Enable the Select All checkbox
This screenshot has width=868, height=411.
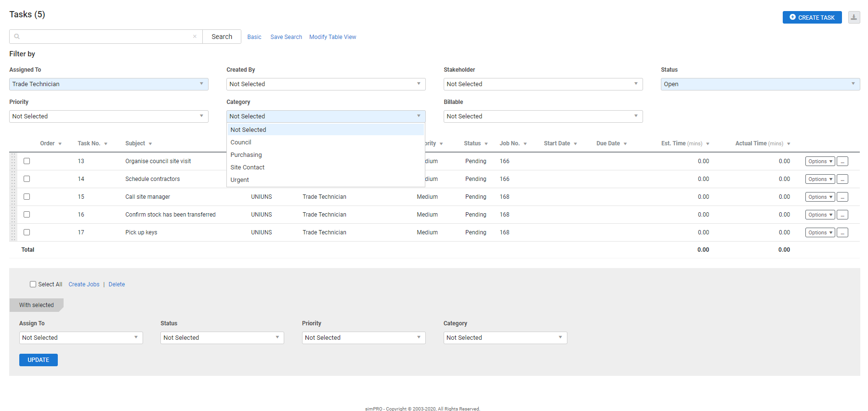(33, 284)
